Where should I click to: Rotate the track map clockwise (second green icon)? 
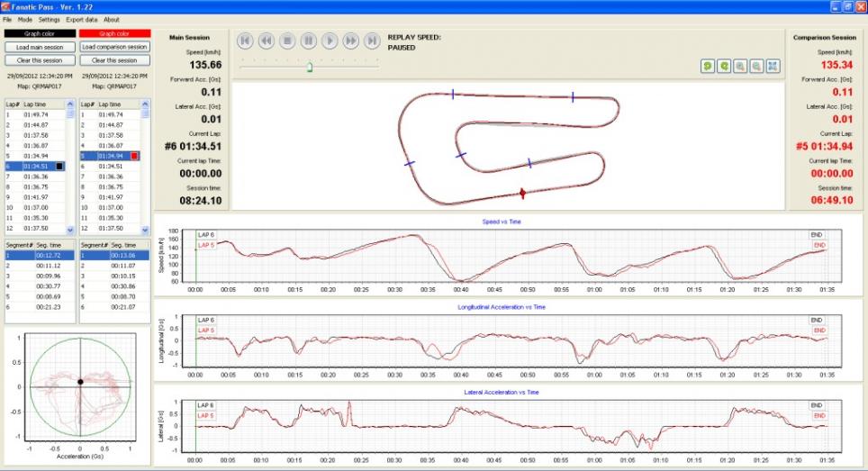pyautogui.click(x=724, y=66)
